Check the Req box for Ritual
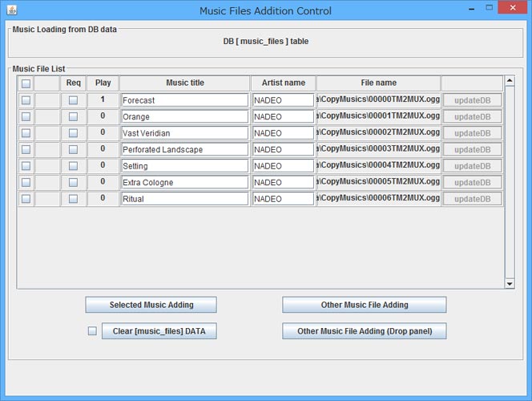Viewport: 532px width, 401px height. (73, 198)
